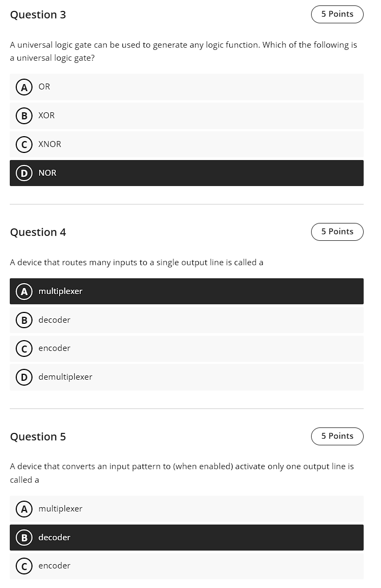Select answer XOR for Question 3
381x588 pixels.
point(186,116)
